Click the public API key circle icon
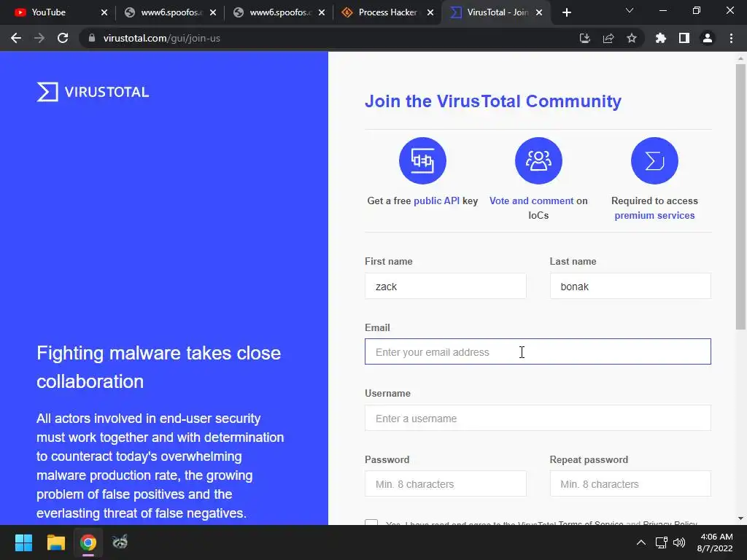This screenshot has width=747, height=560. click(x=422, y=160)
